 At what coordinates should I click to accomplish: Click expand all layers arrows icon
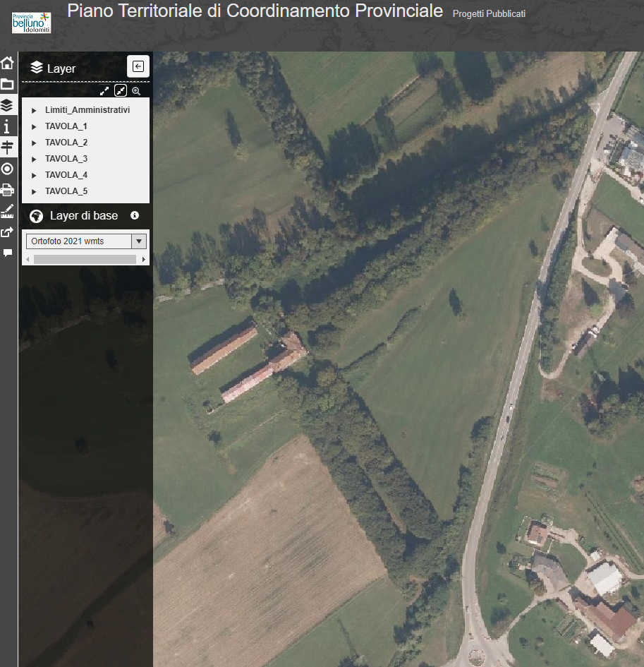(x=104, y=90)
